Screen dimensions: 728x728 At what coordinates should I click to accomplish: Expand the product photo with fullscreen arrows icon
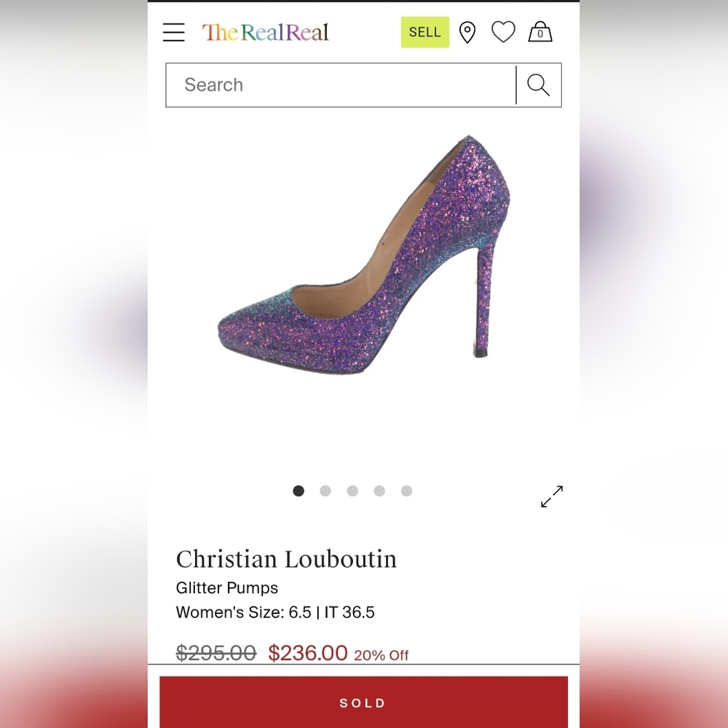(x=552, y=496)
